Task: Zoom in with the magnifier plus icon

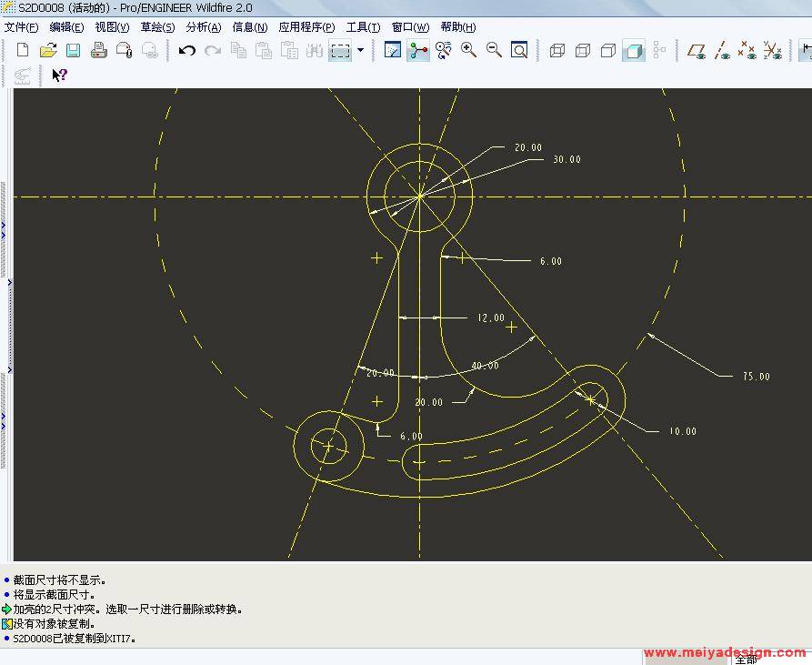Action: point(468,50)
